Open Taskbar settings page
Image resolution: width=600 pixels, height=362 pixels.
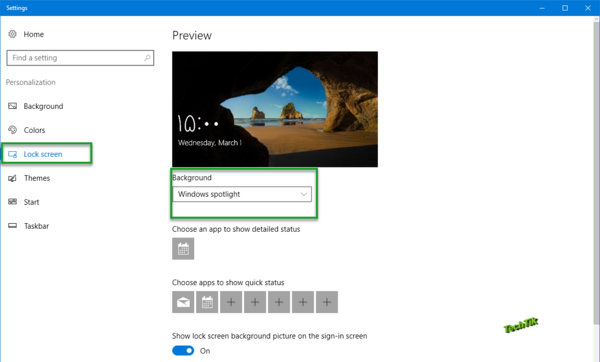(36, 226)
